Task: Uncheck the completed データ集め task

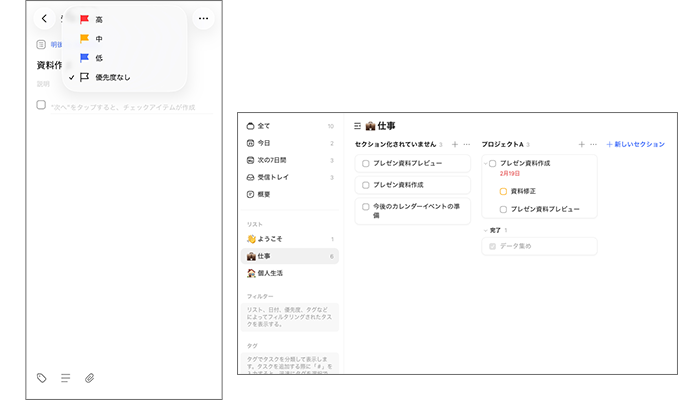Action: 491,245
